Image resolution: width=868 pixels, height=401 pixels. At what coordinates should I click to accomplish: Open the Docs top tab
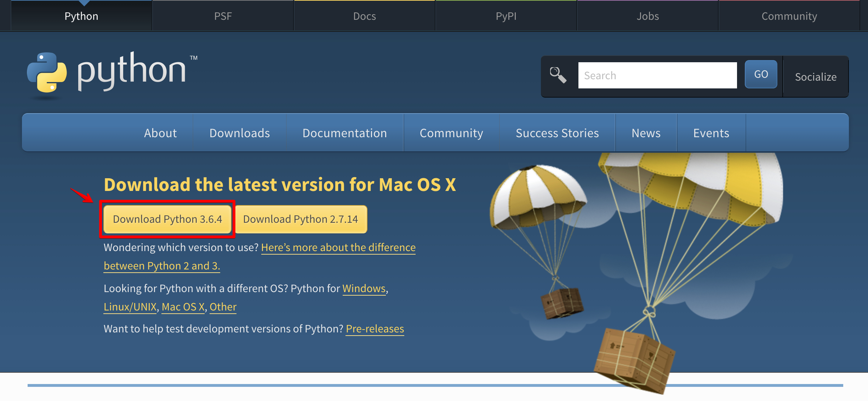tap(365, 16)
